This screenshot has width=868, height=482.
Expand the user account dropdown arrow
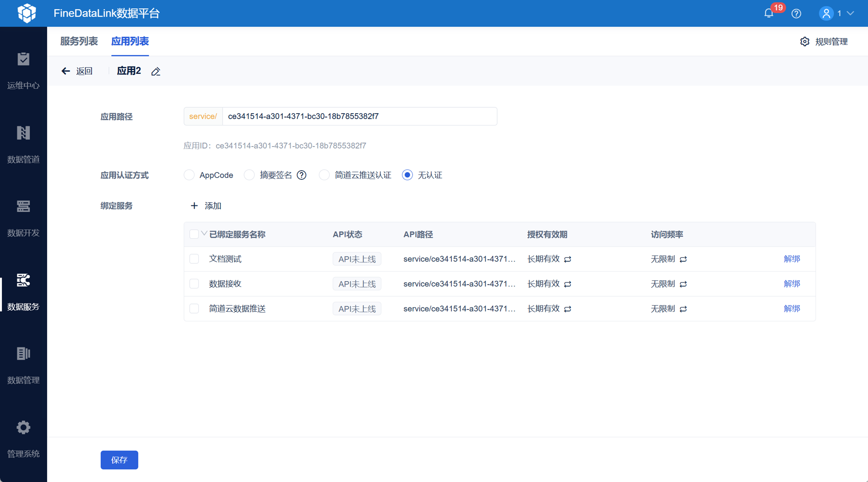[x=850, y=14]
